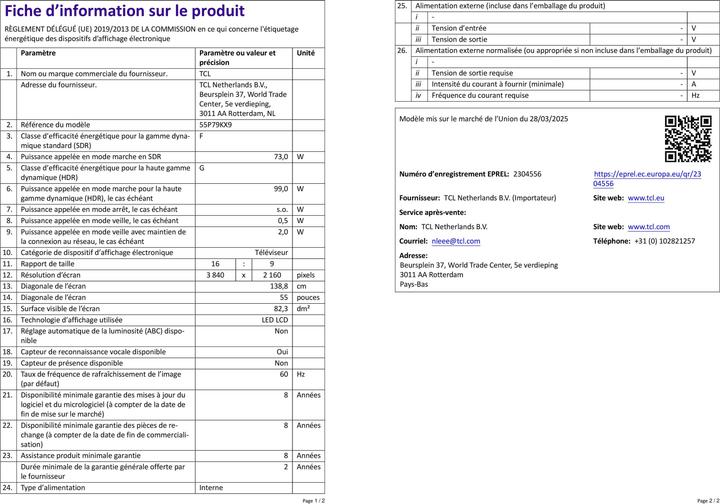Click the 'Fiche d'information sur le produit' title
This screenshot has height=504, width=720.
point(110,13)
